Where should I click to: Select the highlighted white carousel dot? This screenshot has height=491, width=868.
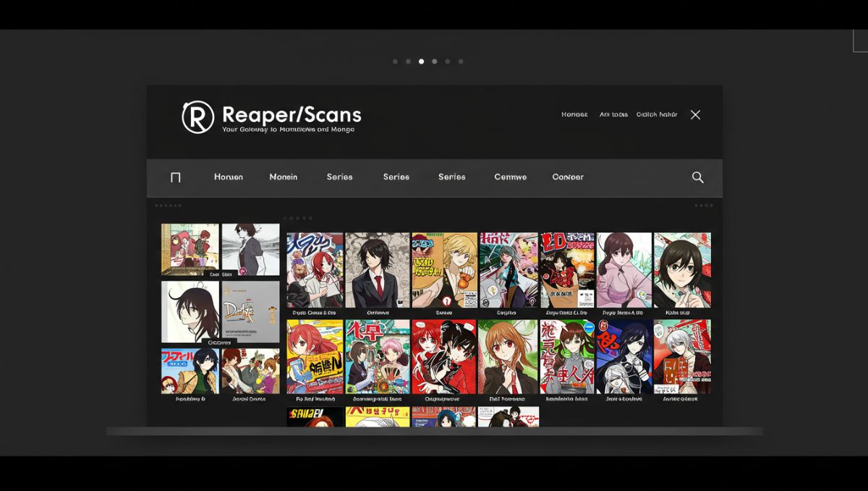422,61
